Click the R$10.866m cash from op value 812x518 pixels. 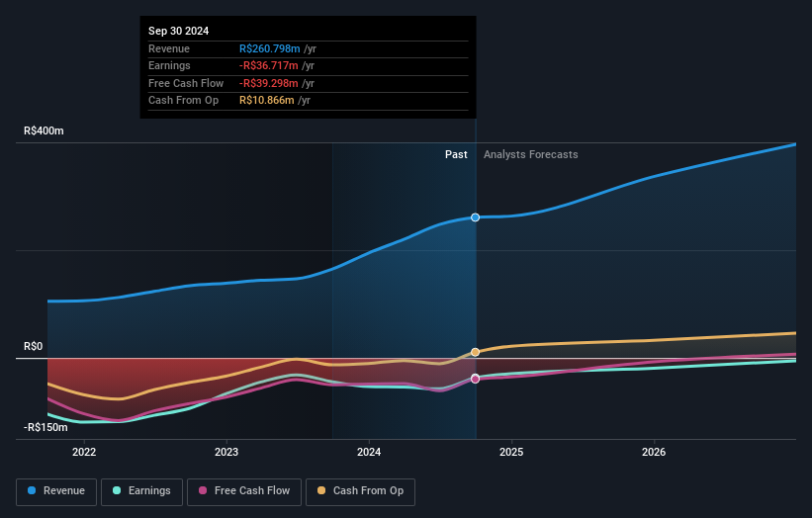267,101
